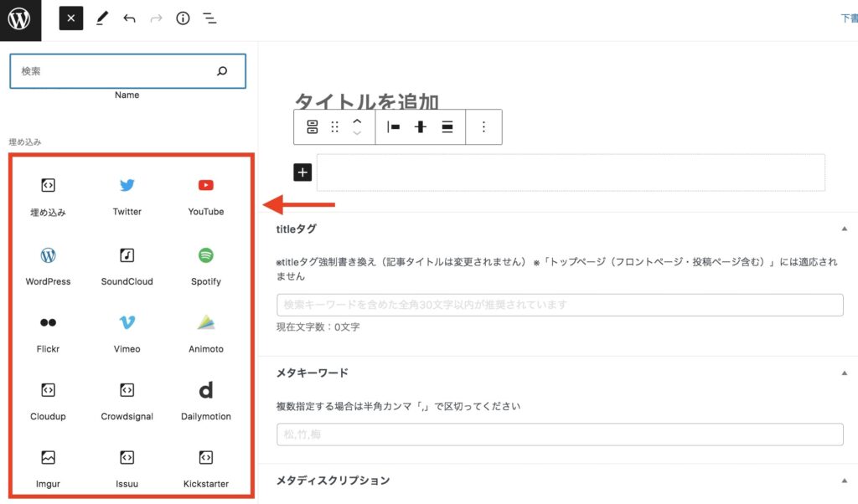Click the empty block placeholder area
Image resolution: width=858 pixels, height=504 pixels.
571,172
